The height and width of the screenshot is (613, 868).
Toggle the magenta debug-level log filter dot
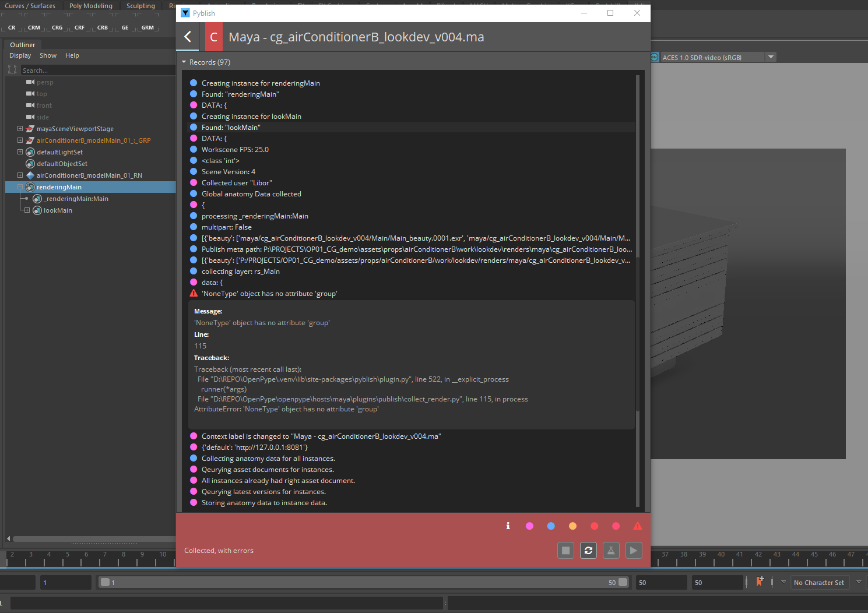529,526
